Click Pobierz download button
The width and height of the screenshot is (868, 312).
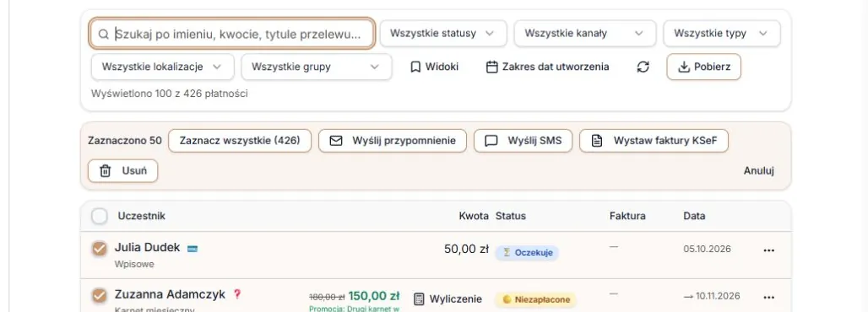[703, 67]
